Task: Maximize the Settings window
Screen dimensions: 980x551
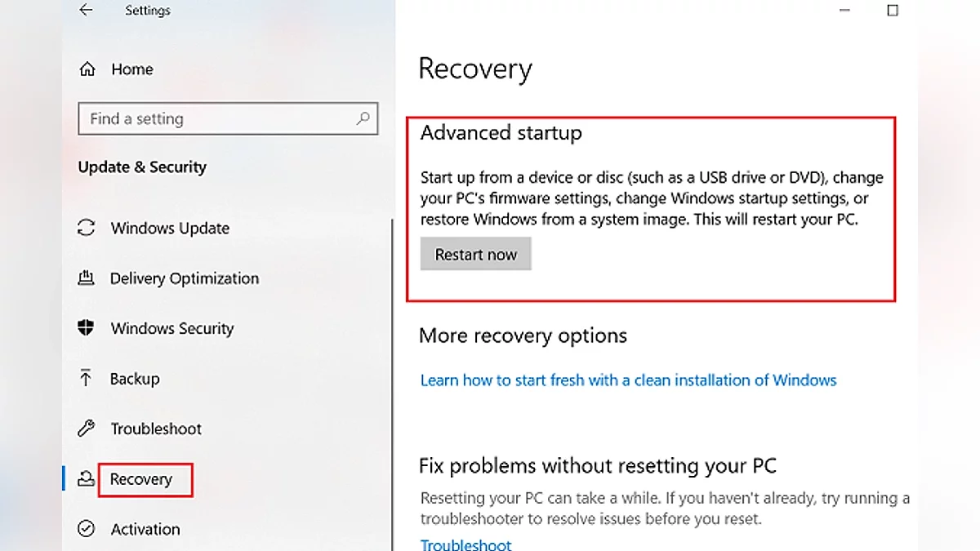Action: (893, 11)
